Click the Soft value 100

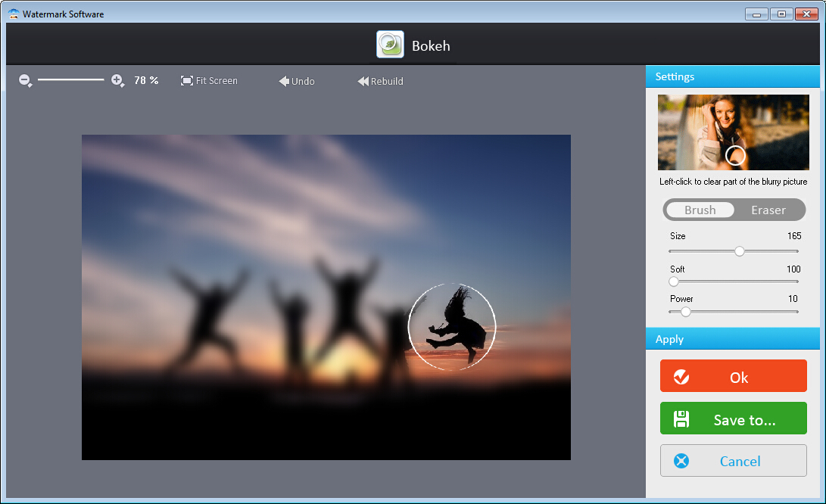(793, 269)
